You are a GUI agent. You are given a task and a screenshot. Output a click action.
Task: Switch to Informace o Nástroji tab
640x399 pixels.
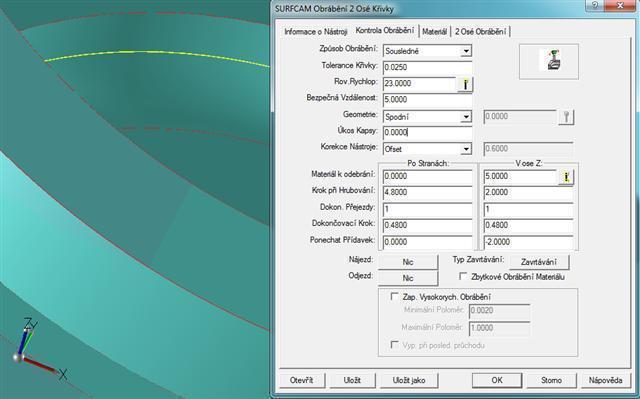point(316,31)
